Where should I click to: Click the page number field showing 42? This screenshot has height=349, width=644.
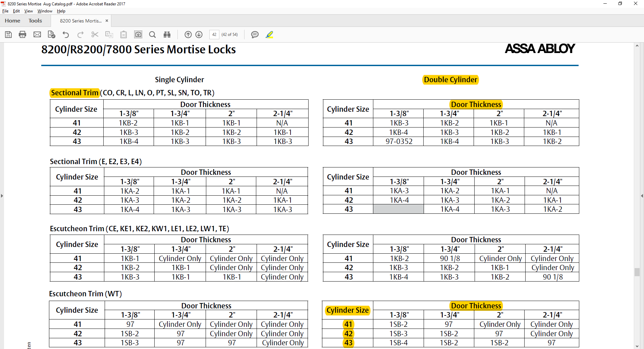click(214, 35)
